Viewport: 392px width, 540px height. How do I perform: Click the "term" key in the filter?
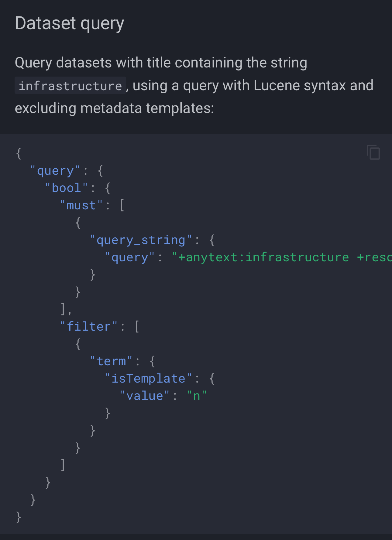[x=111, y=361]
